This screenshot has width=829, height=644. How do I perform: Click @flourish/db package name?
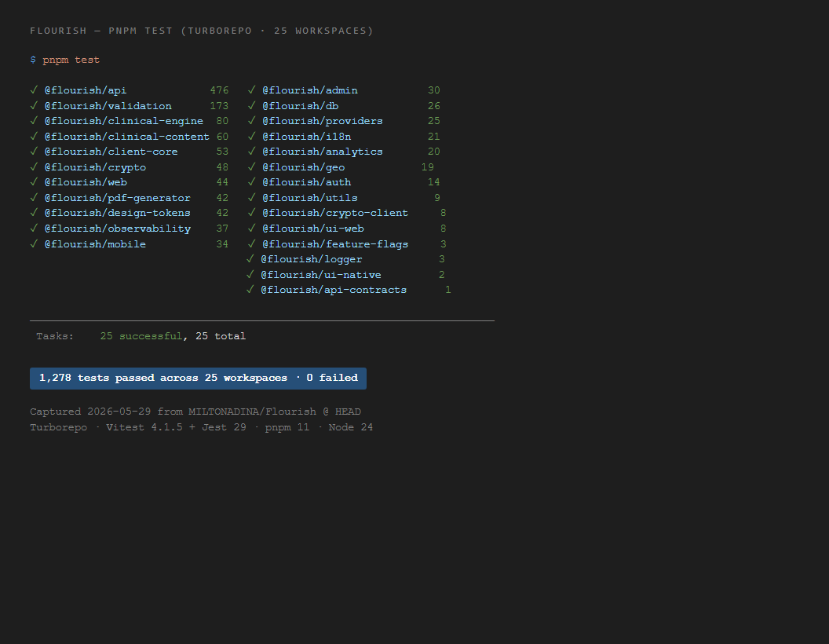(x=301, y=106)
